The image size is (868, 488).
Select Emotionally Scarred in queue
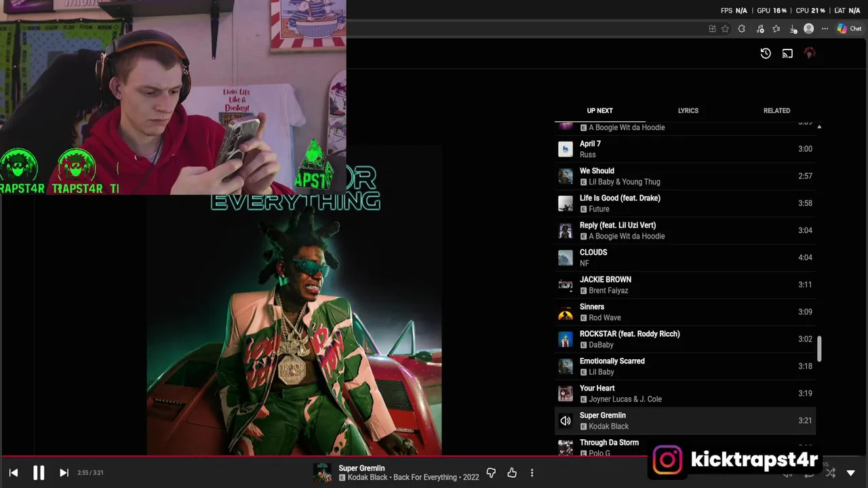pos(685,366)
